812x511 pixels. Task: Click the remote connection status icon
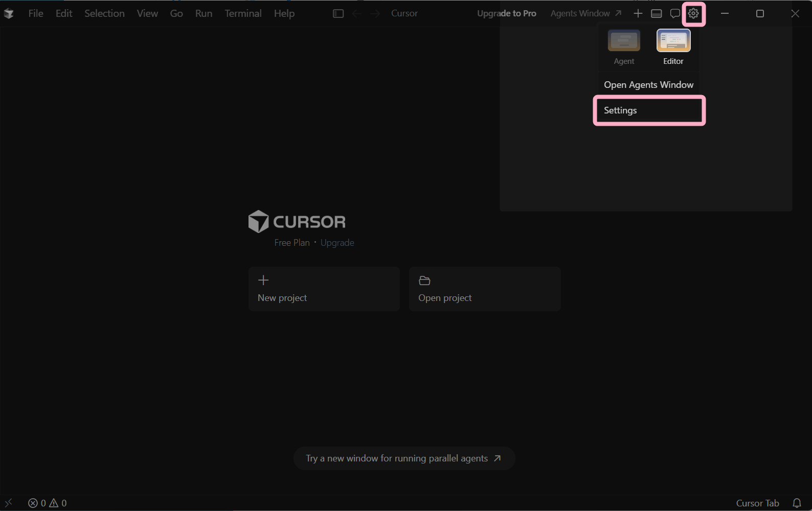tap(9, 503)
